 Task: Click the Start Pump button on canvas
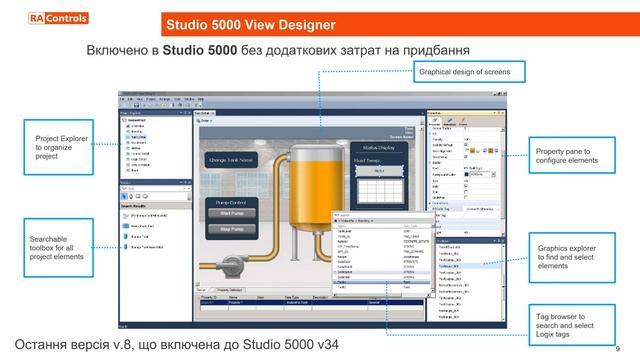(232, 213)
